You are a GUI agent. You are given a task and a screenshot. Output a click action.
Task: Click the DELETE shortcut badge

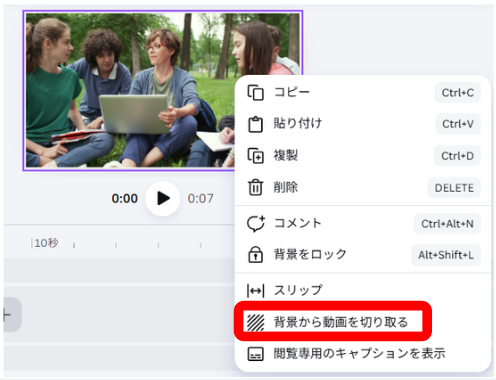(454, 188)
